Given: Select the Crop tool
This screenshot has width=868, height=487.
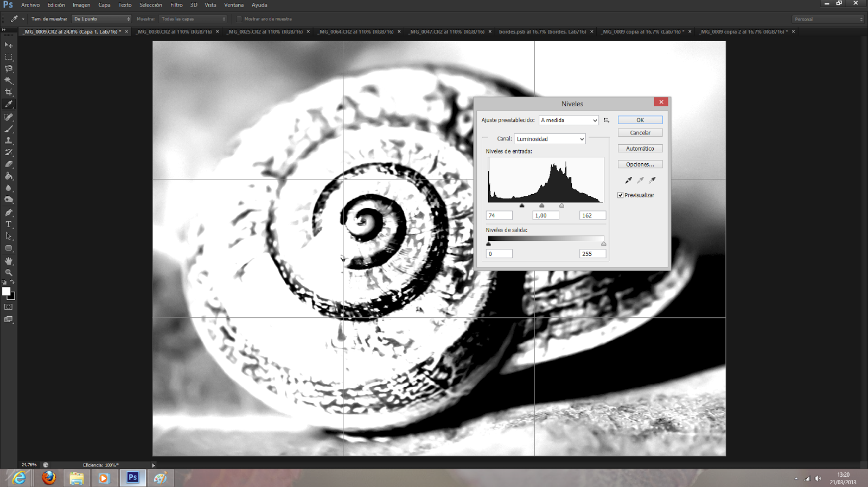Looking at the screenshot, I should point(9,93).
